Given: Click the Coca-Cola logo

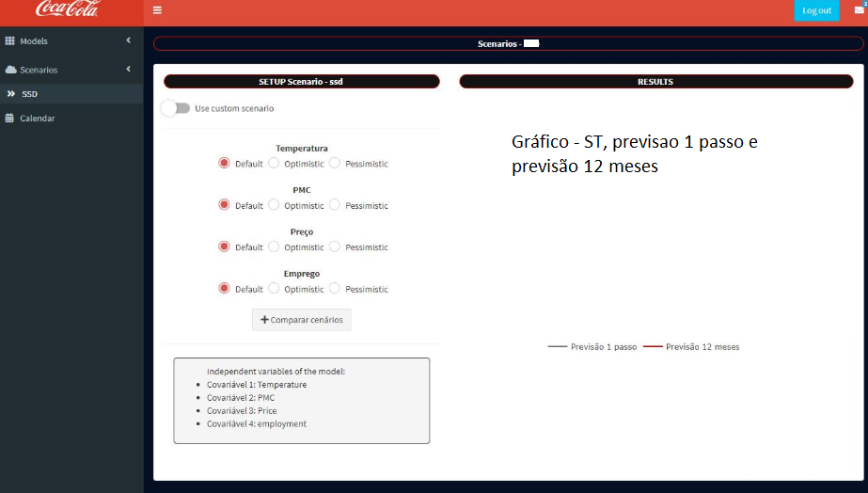Looking at the screenshot, I should pyautogui.click(x=67, y=8).
